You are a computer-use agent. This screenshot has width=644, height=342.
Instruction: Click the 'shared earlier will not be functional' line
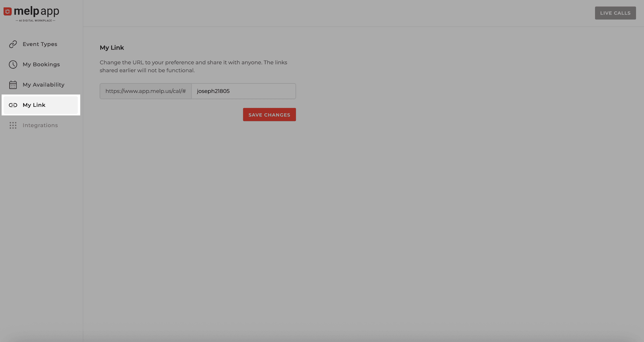pos(147,70)
